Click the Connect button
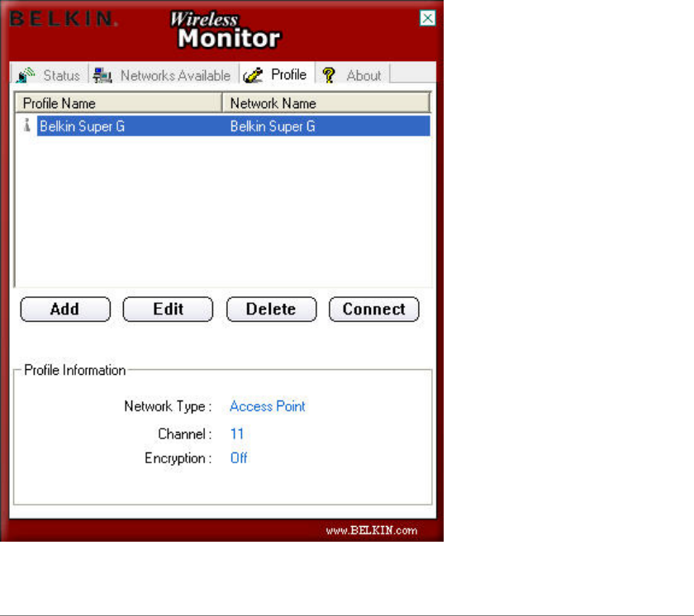The width and height of the screenshot is (694, 616). [x=374, y=309]
